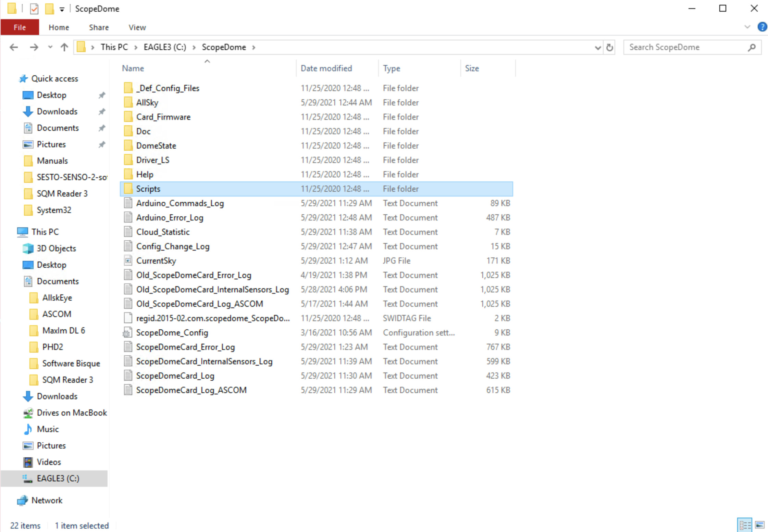768x532 pixels.
Task: Sort by Type column header
Action: coord(392,68)
